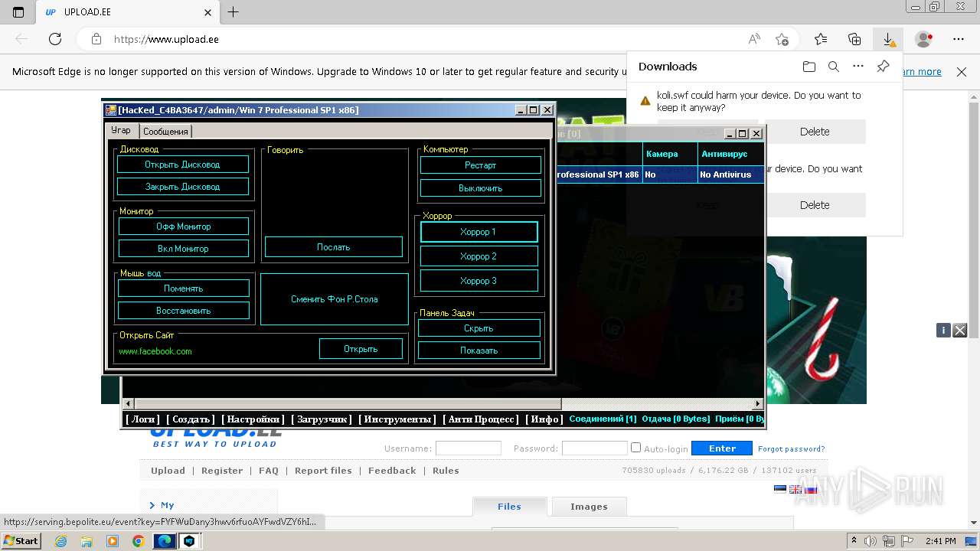Refresh the page in Edge

coord(55,39)
